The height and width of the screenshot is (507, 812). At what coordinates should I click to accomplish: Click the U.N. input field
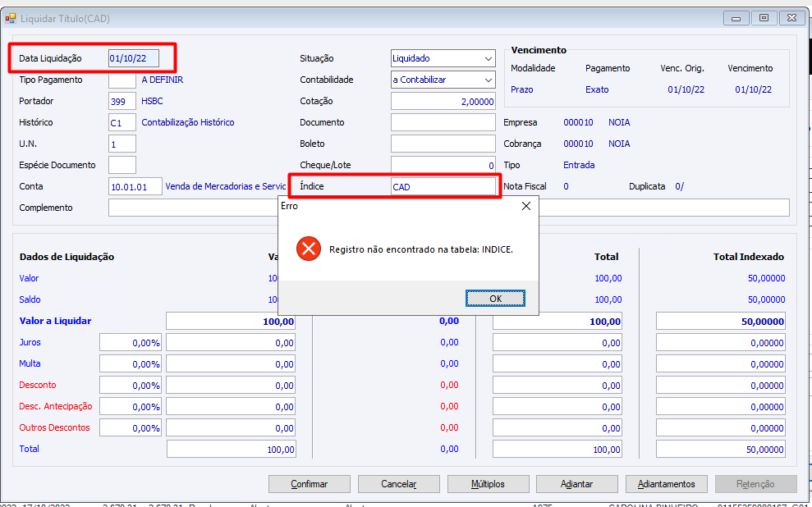tap(122, 144)
